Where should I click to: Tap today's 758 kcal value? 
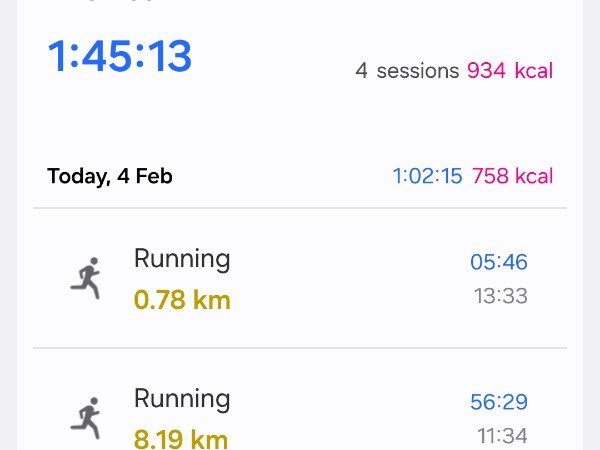point(512,177)
